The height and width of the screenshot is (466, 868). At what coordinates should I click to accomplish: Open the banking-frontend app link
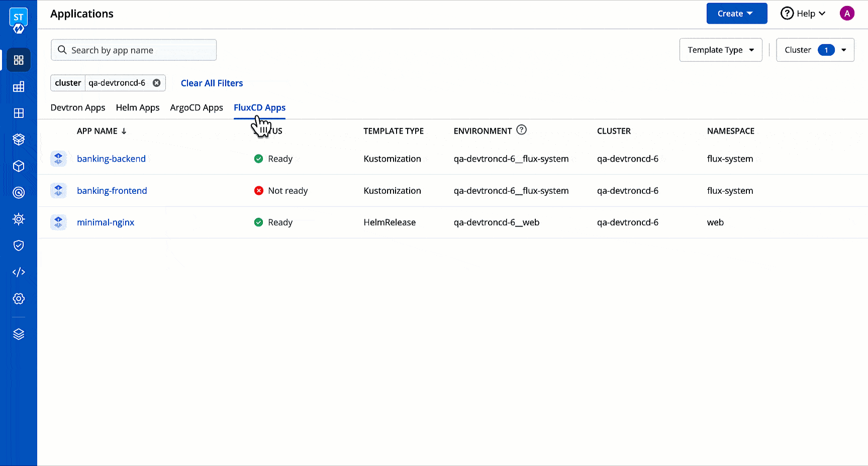(x=112, y=191)
